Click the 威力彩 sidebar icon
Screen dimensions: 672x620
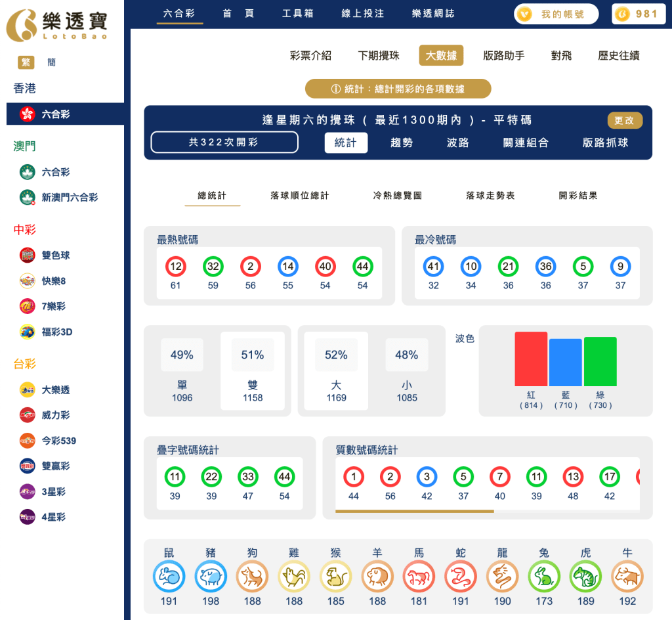pos(26,415)
